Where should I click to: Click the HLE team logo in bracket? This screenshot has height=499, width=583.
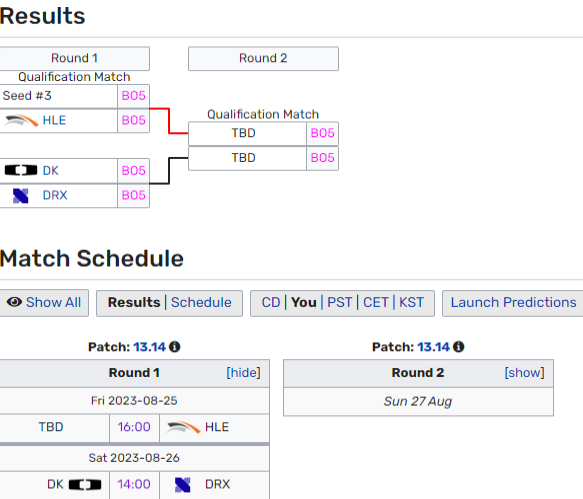pos(22,120)
